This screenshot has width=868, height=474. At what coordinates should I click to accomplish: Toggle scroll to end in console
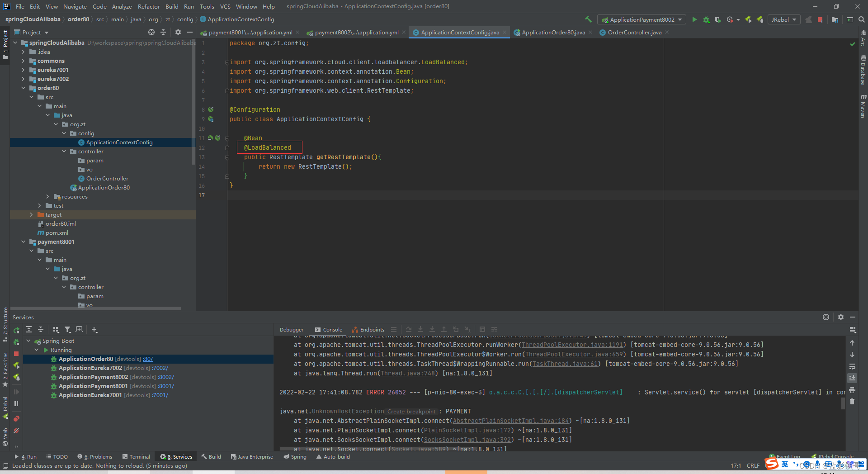(852, 378)
